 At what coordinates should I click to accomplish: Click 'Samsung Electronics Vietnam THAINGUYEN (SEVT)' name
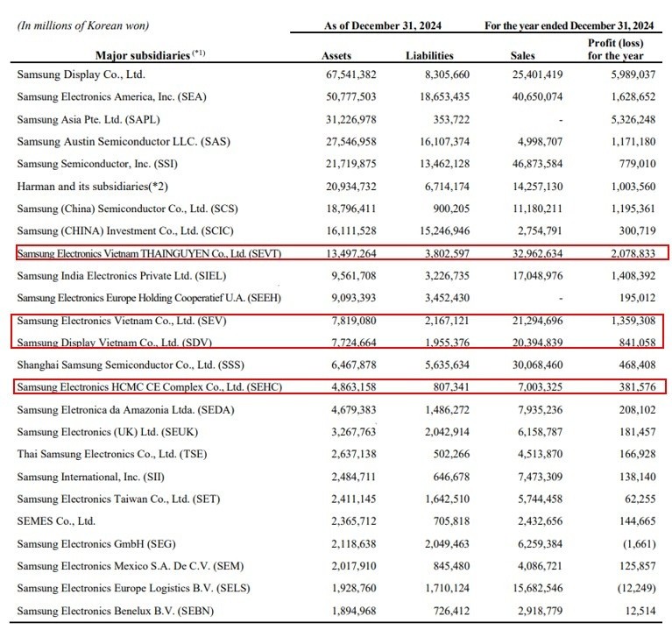(149, 254)
